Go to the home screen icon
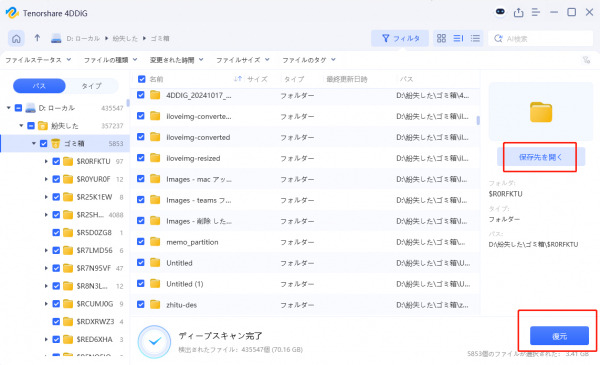Screen dimensions: 600x365 pos(16,39)
